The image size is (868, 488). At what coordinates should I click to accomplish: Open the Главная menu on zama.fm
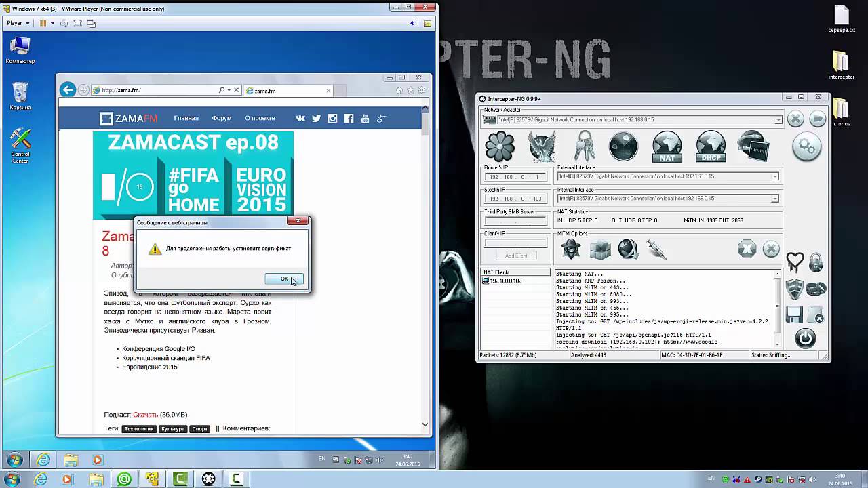186,118
